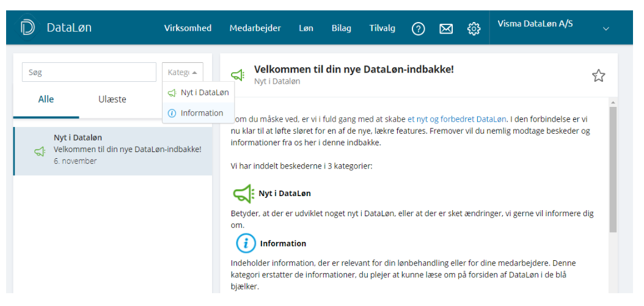Open link 'et nyt og forbedret DataLøn'
The height and width of the screenshot is (306, 644).
tap(456, 120)
